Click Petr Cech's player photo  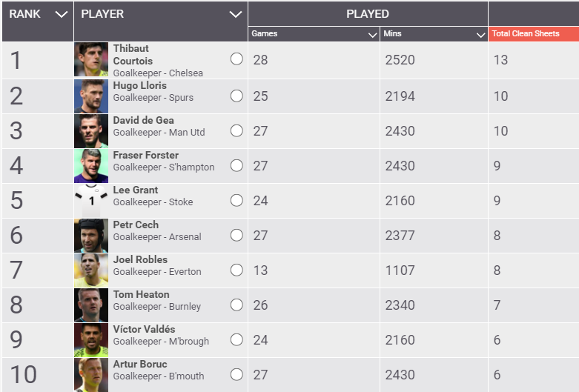[x=91, y=235]
